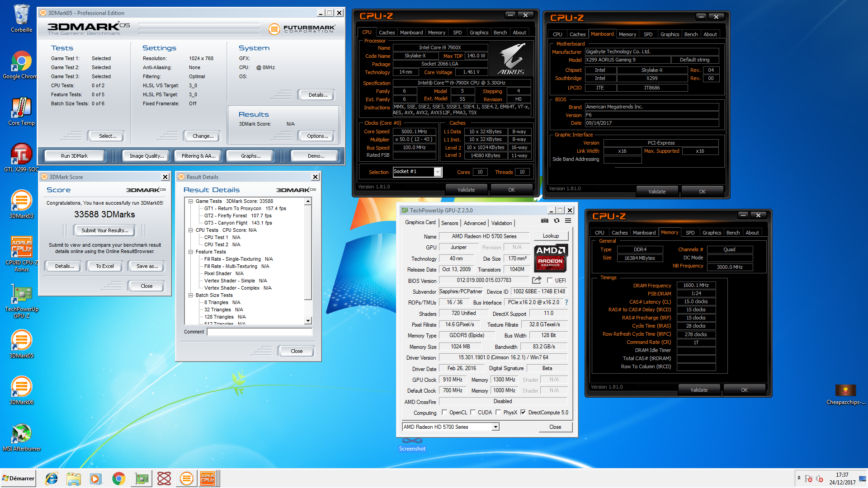
Task: Open Internet Explorer from the taskbar
Action: point(52,479)
